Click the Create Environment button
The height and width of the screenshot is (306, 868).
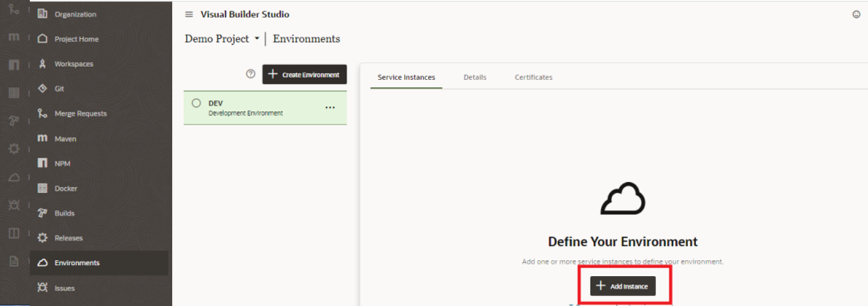[x=305, y=74]
